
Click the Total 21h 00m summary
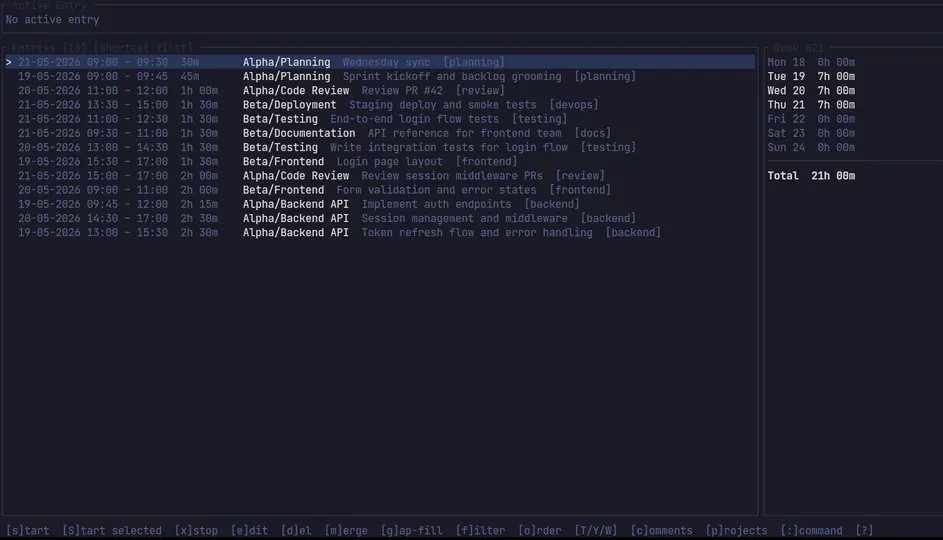click(x=811, y=176)
